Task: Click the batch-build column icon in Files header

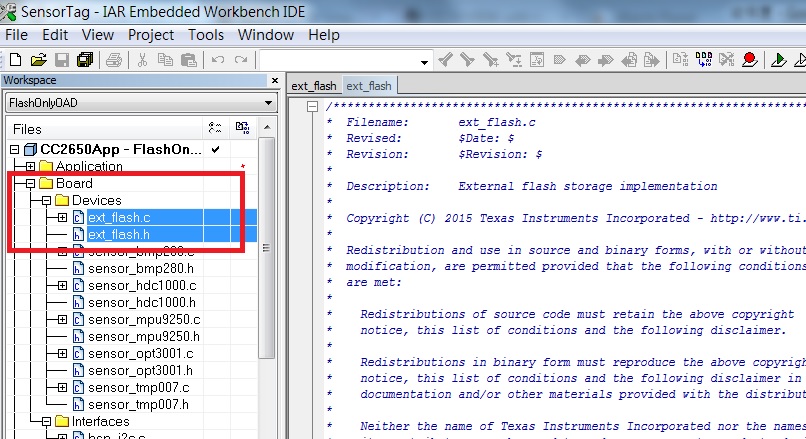Action: pos(242,127)
